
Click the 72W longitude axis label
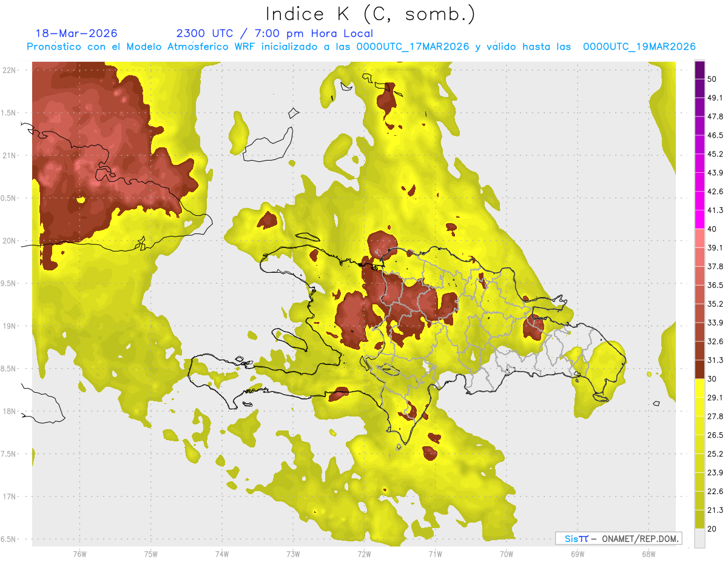point(364,554)
